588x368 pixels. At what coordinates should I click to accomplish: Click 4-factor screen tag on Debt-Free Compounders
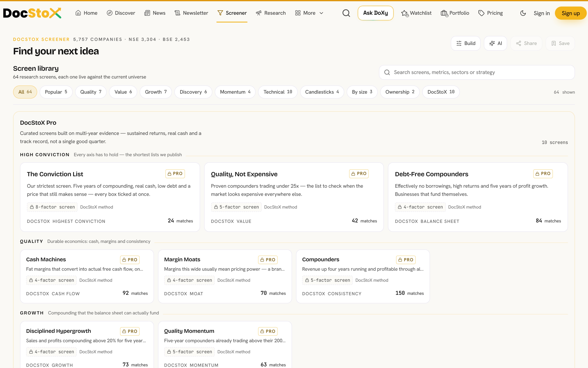420,207
